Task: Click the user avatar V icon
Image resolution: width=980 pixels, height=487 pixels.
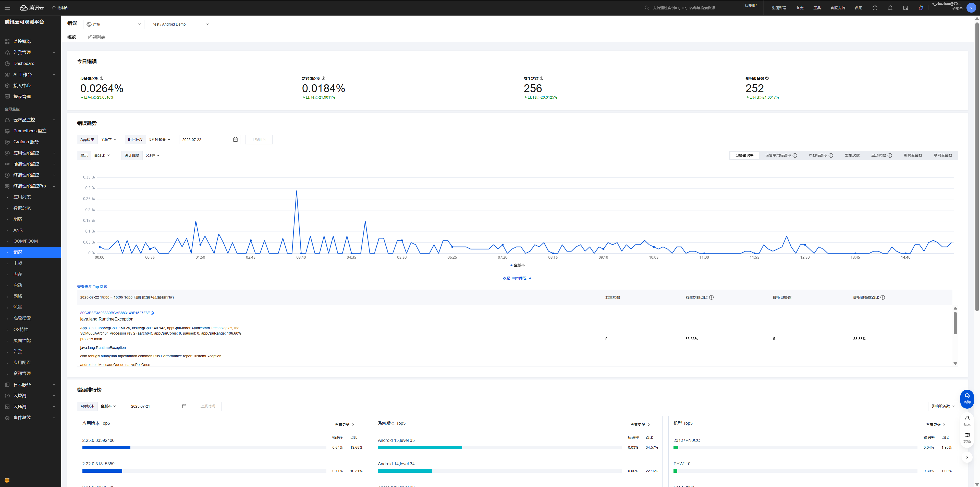Action: coord(971,8)
